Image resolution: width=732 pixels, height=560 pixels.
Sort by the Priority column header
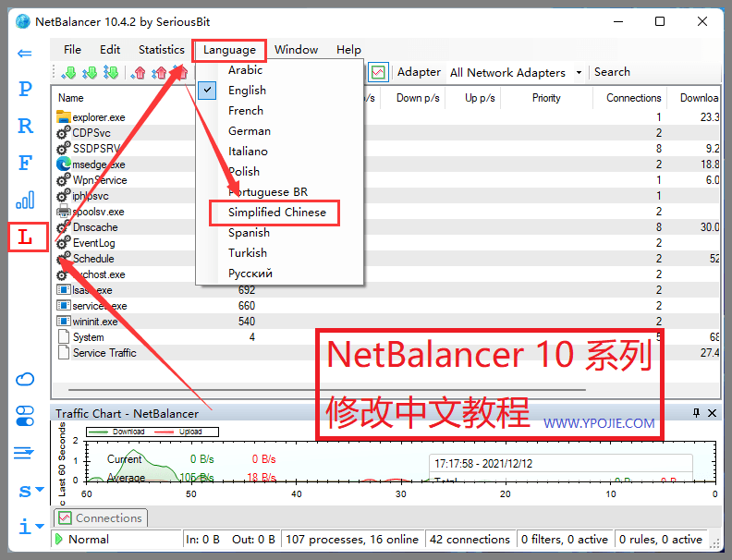coord(546,98)
